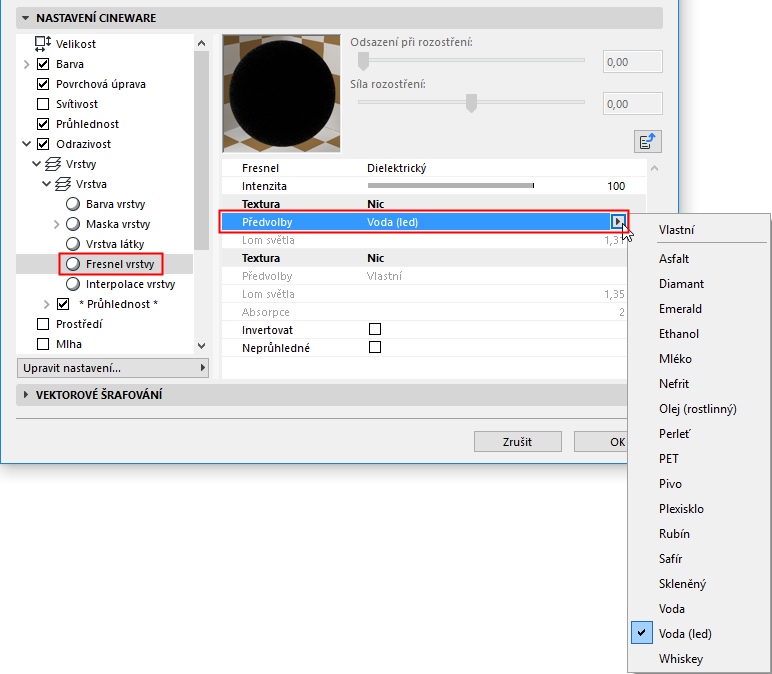Click the Zrušit button
Viewport: 772px width, 674px height.
(x=517, y=442)
